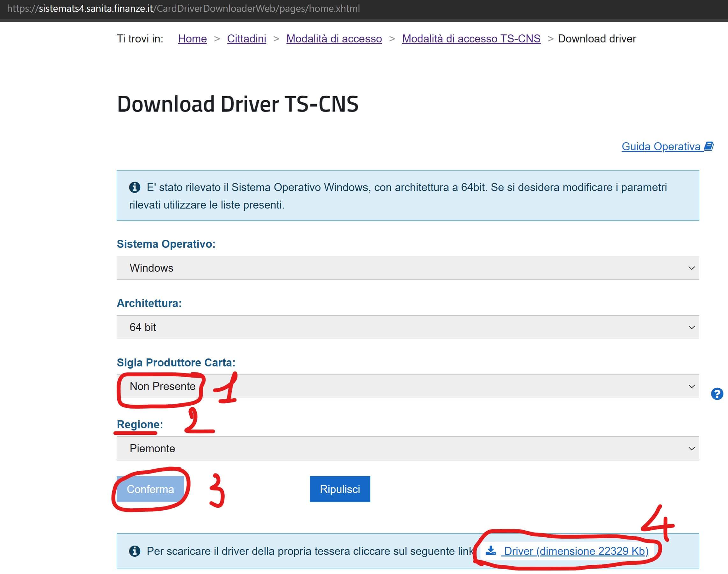
Task: Open the Modalità di accesso TS-CNS breadcrumb
Action: tap(471, 39)
